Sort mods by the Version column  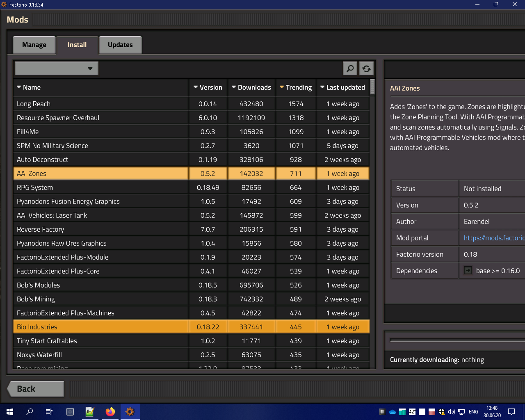[208, 87]
